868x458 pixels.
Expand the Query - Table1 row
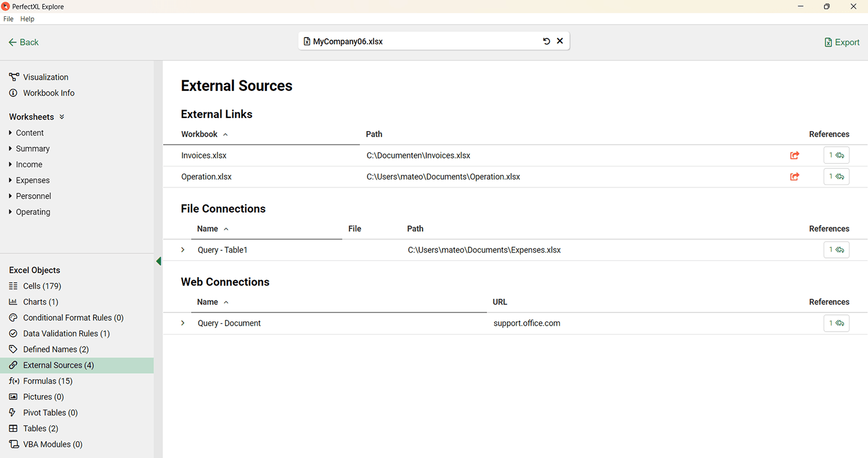click(183, 250)
